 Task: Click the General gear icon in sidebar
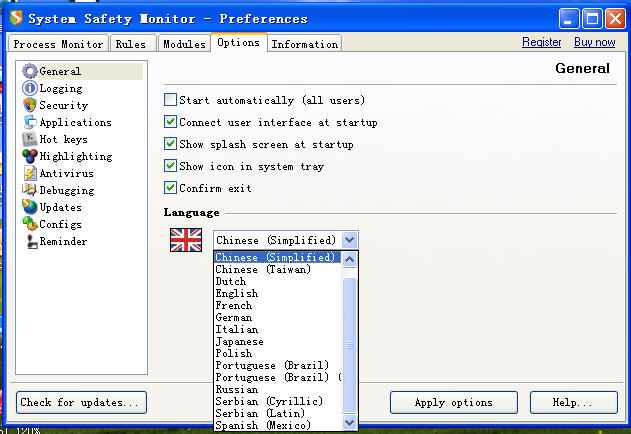(x=30, y=71)
